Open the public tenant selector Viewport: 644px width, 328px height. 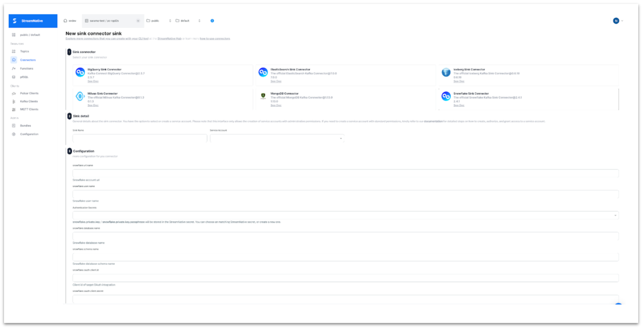pos(159,21)
